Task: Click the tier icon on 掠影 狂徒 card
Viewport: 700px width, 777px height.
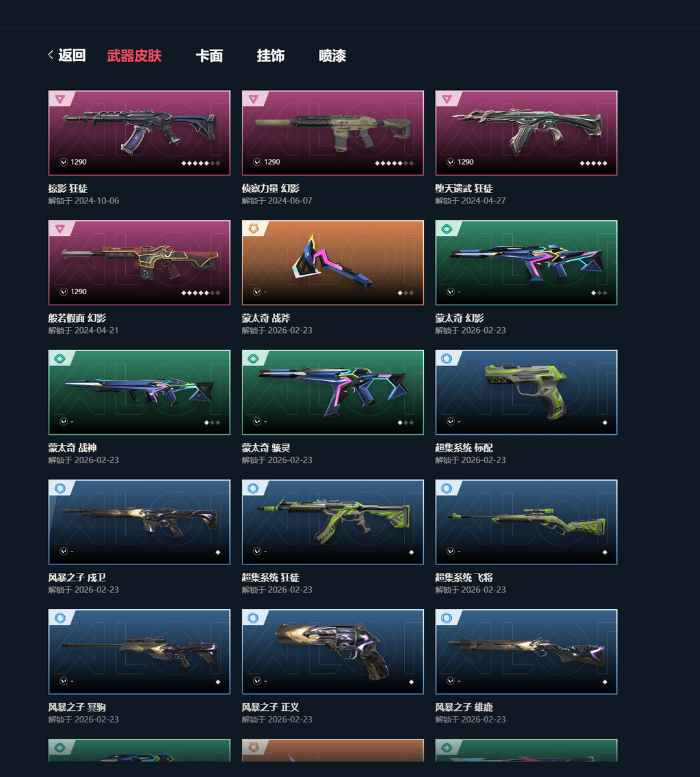Action: [x=60, y=99]
